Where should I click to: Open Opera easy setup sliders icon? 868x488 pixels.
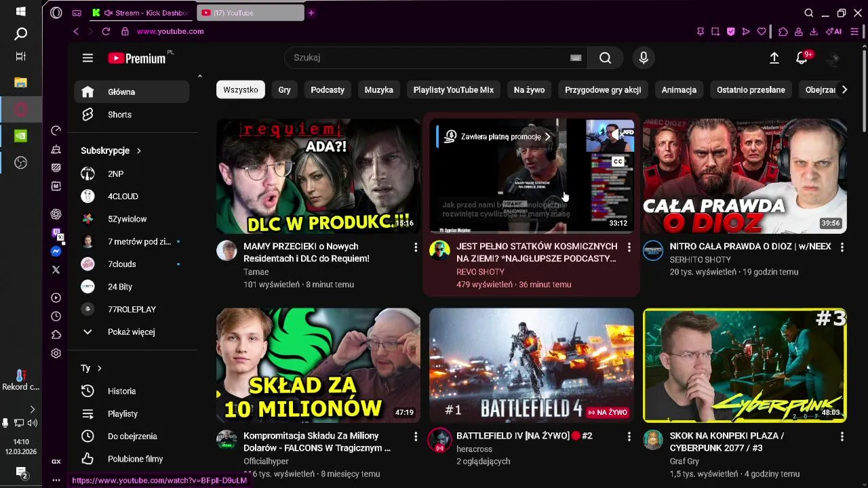855,32
